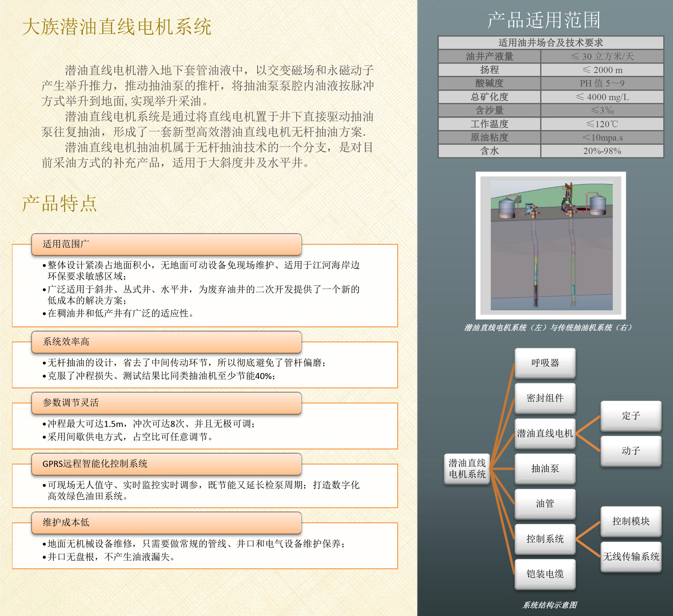Click the 适用油井场合及技术要求 table header
The height and width of the screenshot is (616, 673).
(551, 43)
